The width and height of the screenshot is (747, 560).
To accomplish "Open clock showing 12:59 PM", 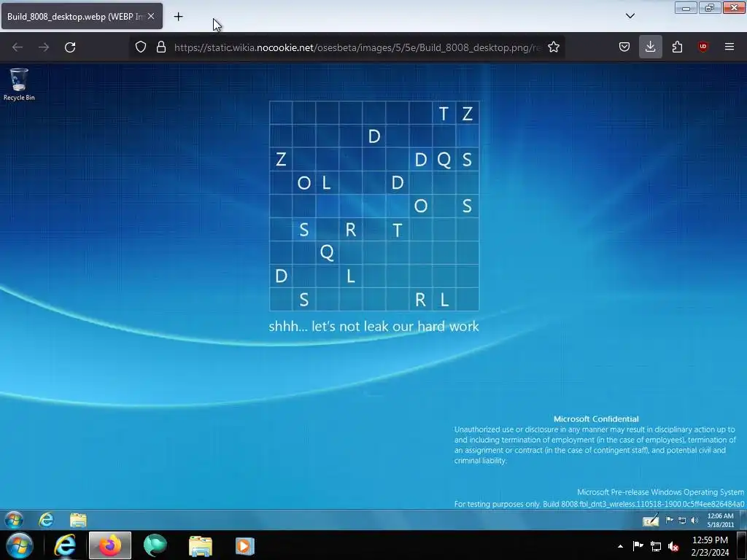I will pos(710,546).
